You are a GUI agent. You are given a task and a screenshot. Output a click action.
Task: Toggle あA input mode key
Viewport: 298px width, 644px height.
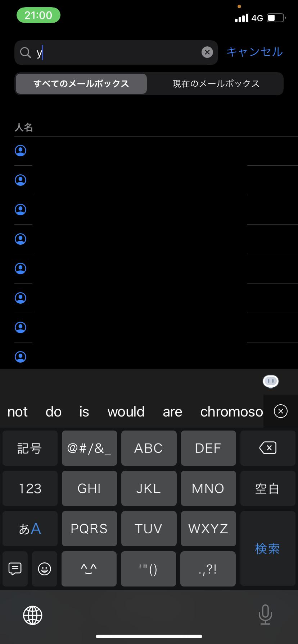point(30,529)
